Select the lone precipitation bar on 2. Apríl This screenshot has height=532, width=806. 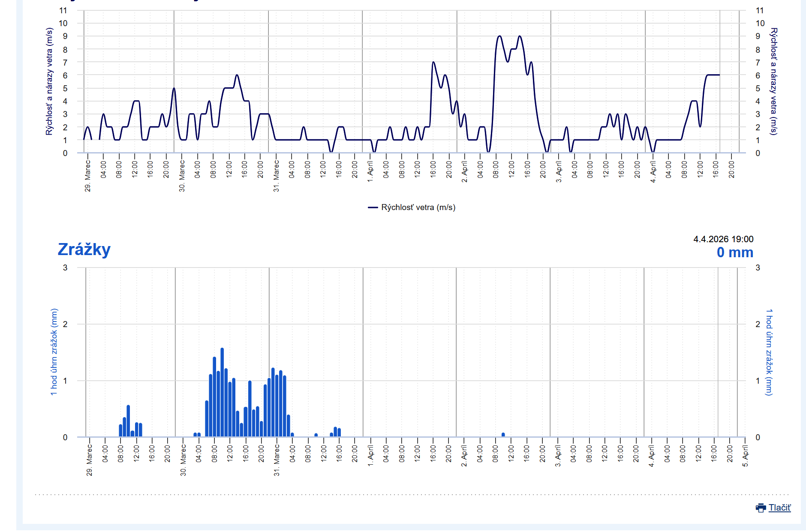click(x=503, y=435)
